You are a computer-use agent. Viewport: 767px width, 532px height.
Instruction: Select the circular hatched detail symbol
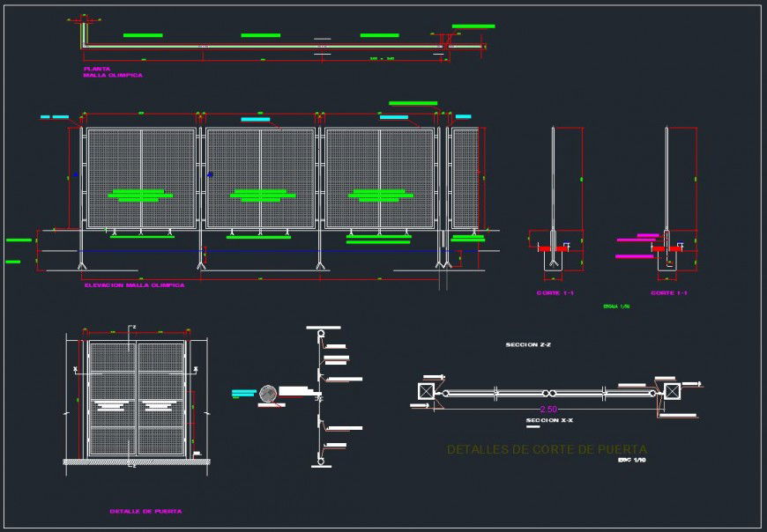tap(269, 394)
